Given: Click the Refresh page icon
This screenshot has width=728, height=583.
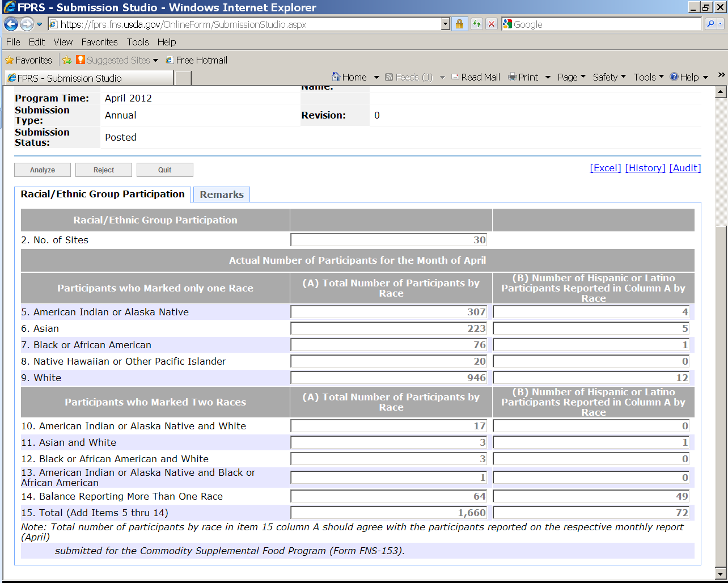Looking at the screenshot, I should click(476, 24).
